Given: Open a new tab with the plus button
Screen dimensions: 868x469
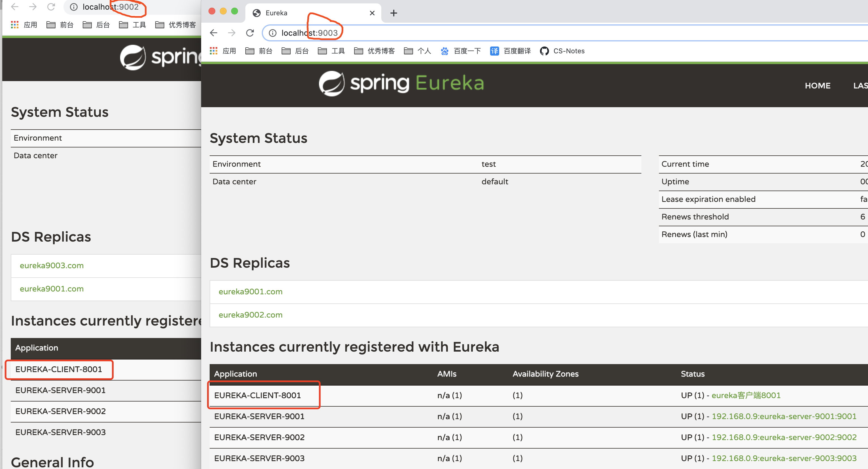Looking at the screenshot, I should pos(393,13).
